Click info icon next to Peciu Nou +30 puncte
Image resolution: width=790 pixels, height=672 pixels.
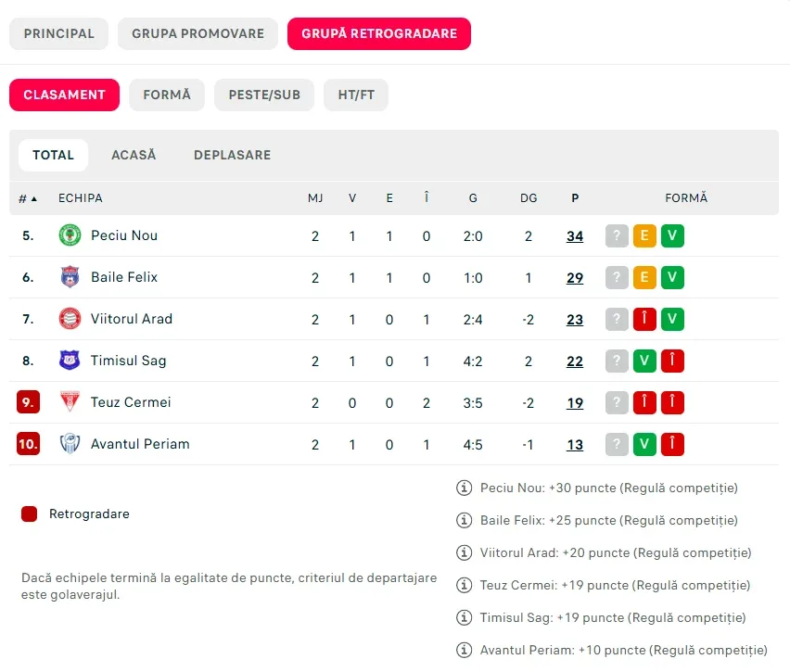coord(464,488)
